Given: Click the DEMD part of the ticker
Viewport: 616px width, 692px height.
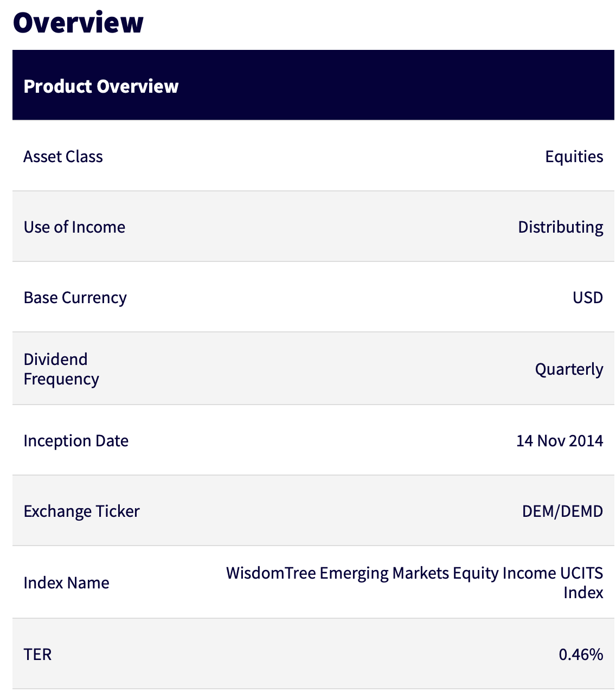Looking at the screenshot, I should click(583, 511).
